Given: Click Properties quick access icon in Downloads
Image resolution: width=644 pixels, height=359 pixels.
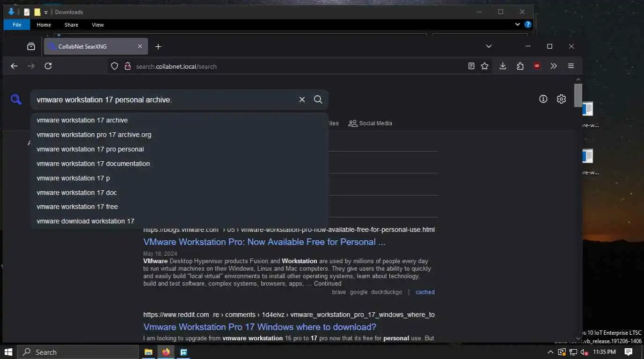Looking at the screenshot, I should (x=27, y=12).
